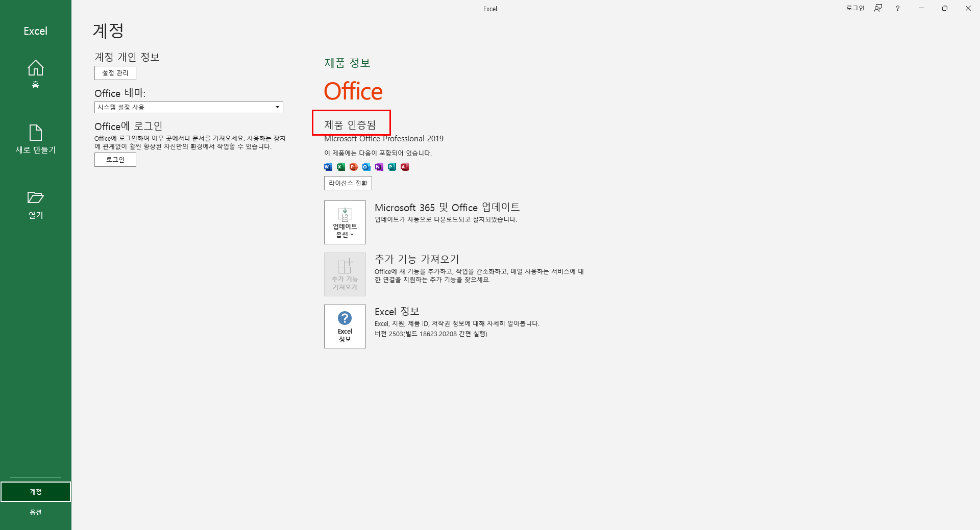Click the Outlook app icon
Viewport: 980px width, 530px height.
tap(366, 167)
